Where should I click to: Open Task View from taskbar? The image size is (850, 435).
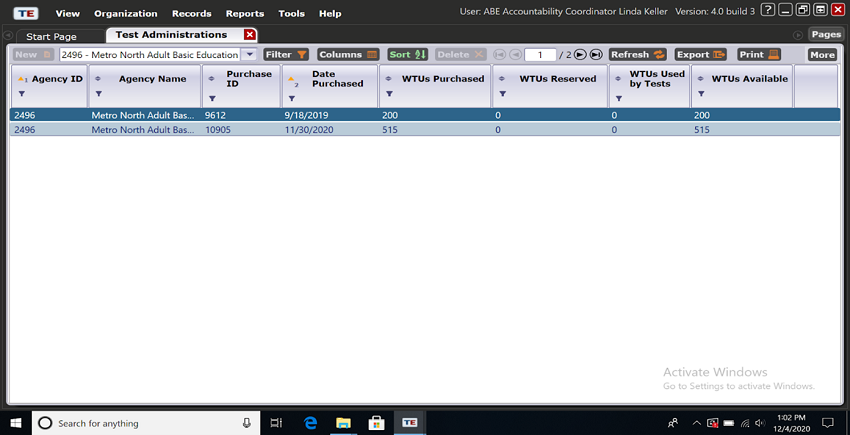tap(276, 423)
